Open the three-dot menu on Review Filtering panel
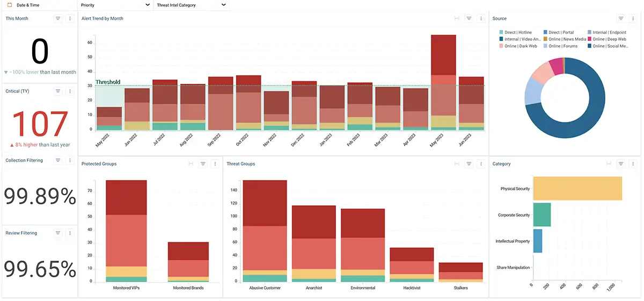Screen dimensions: 644x301 pos(70,233)
